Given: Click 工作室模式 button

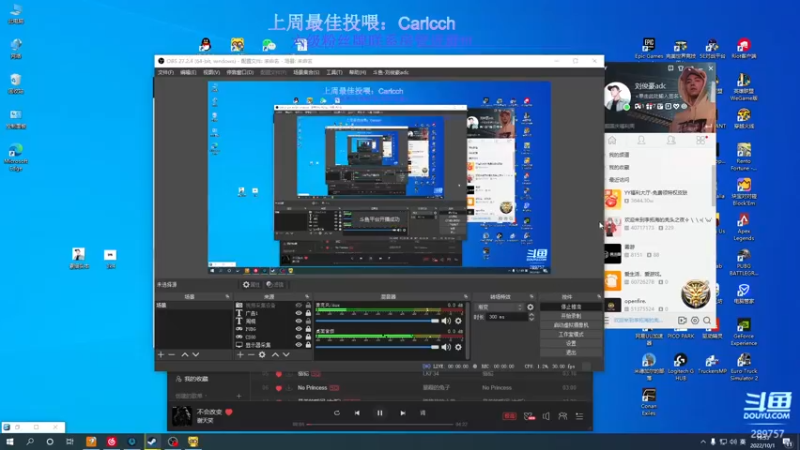Looking at the screenshot, I should point(570,334).
